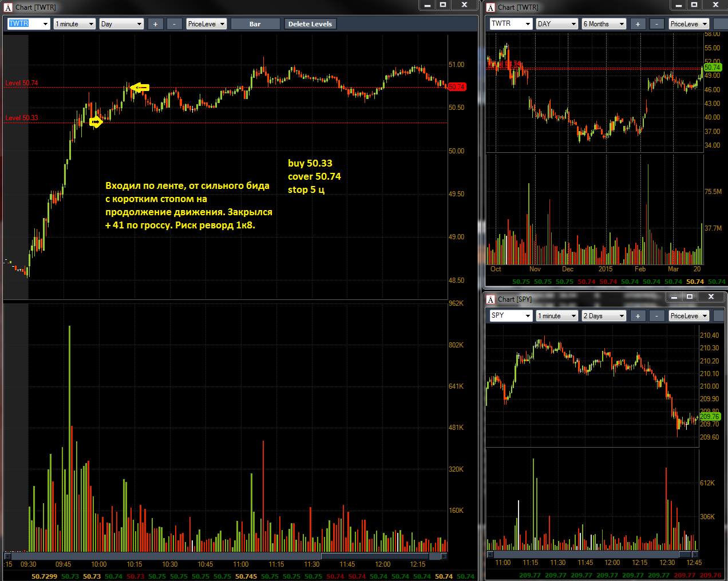Click the horizontal scrollbar below main chart volume
The height and width of the screenshot is (581, 728).
pyautogui.click(x=223, y=556)
